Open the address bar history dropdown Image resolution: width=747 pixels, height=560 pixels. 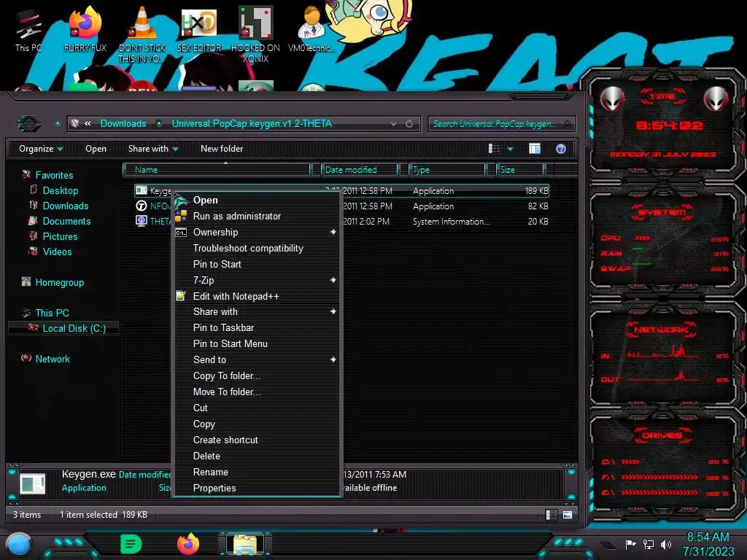coord(393,124)
